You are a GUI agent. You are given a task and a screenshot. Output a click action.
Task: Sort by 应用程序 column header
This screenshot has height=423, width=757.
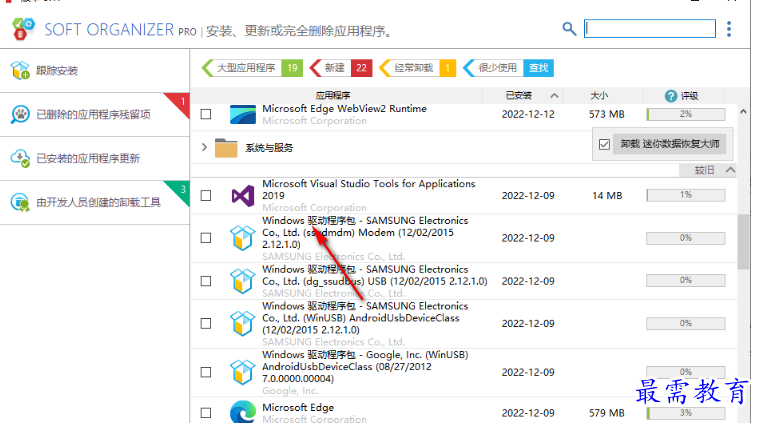tap(333, 96)
